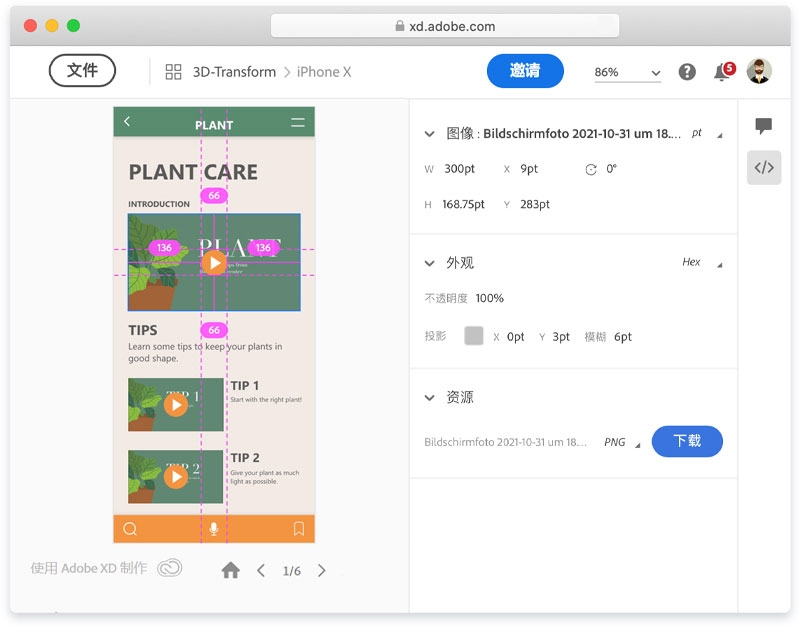Click the blur value 6pt
The width and height of the screenshot is (800, 627).
tap(623, 337)
